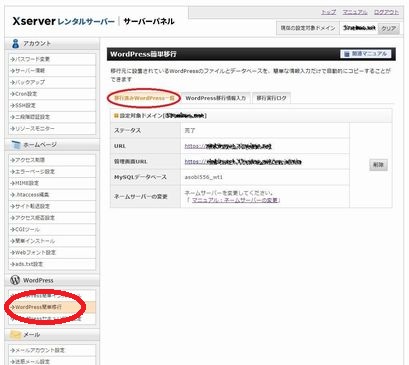
Task: Click the メール envelope icon
Action: click(15, 334)
